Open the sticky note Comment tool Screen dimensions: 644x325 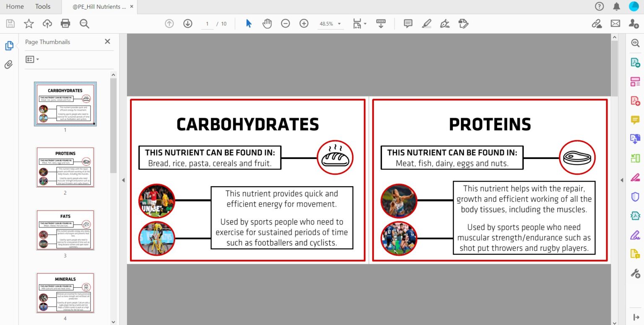point(407,23)
